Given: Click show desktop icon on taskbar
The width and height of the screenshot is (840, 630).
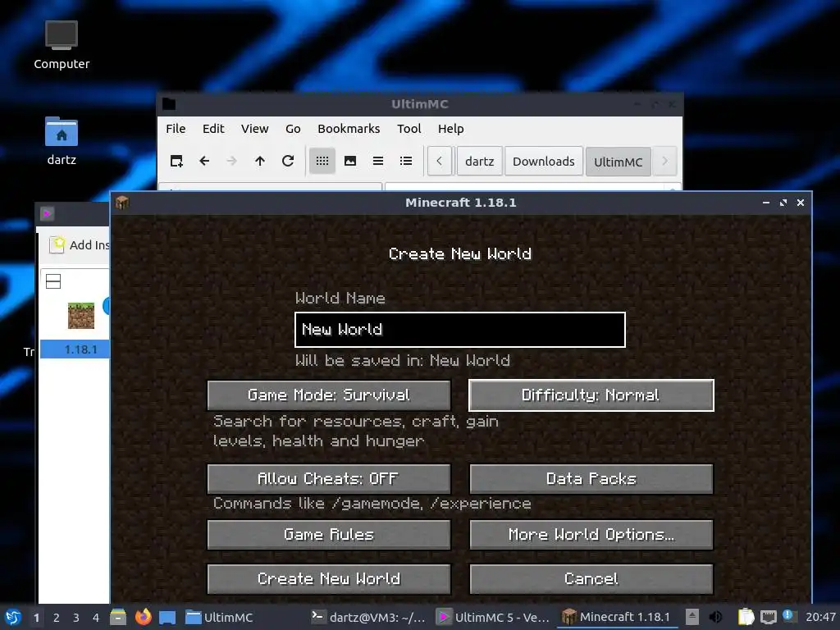Looking at the screenshot, I should point(167,617).
